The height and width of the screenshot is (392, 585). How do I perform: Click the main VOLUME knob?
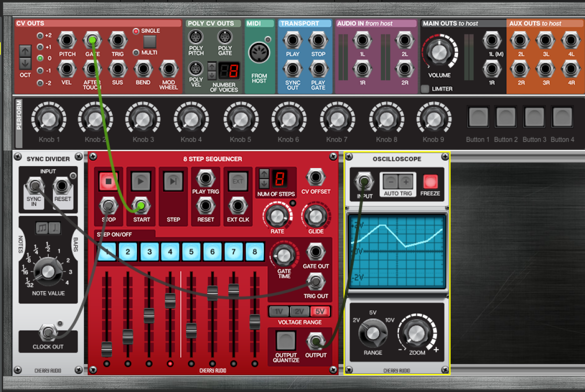[x=439, y=52]
